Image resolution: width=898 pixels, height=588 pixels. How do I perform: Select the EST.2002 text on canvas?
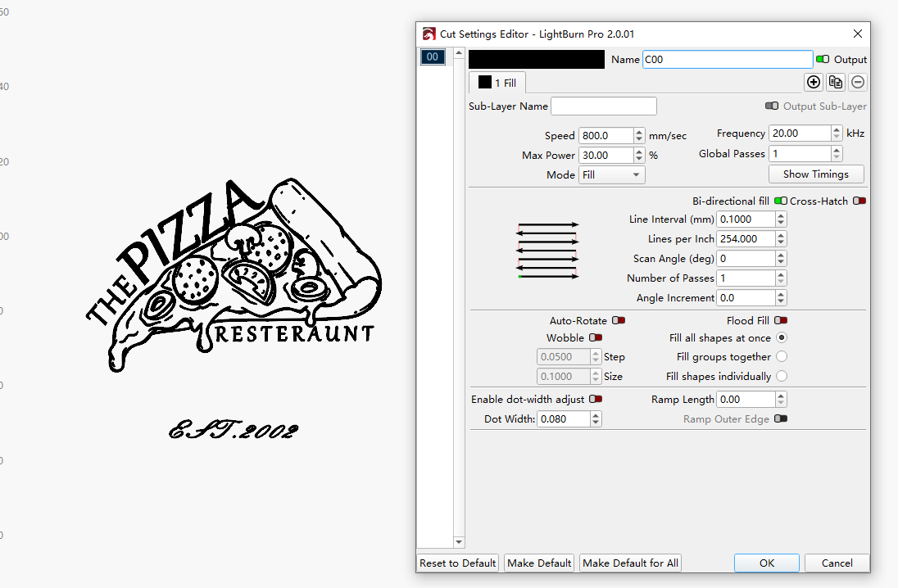(234, 429)
